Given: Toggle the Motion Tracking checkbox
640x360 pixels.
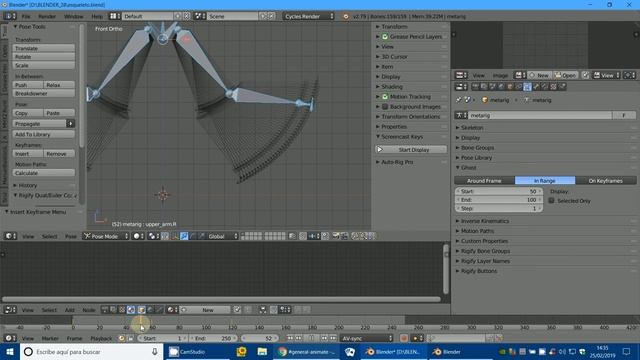Looking at the screenshot, I should click(385, 97).
